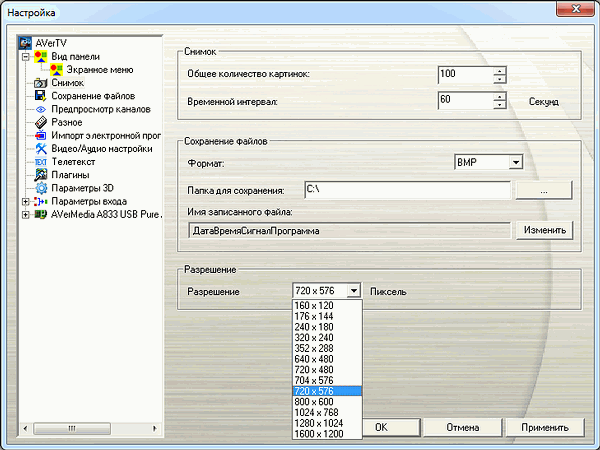
Task: Click the Разное remote-control icon
Action: [41, 122]
